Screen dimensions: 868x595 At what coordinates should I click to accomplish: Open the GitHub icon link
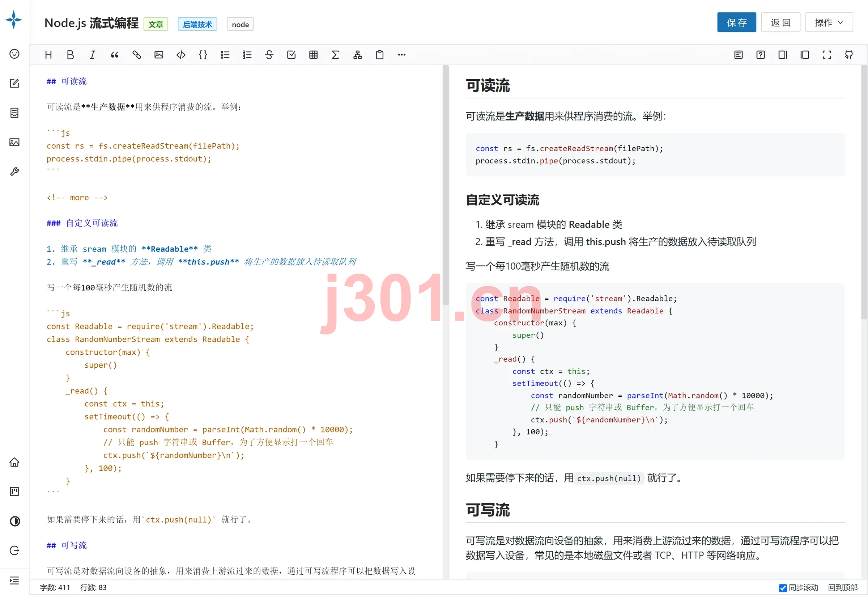tap(849, 55)
